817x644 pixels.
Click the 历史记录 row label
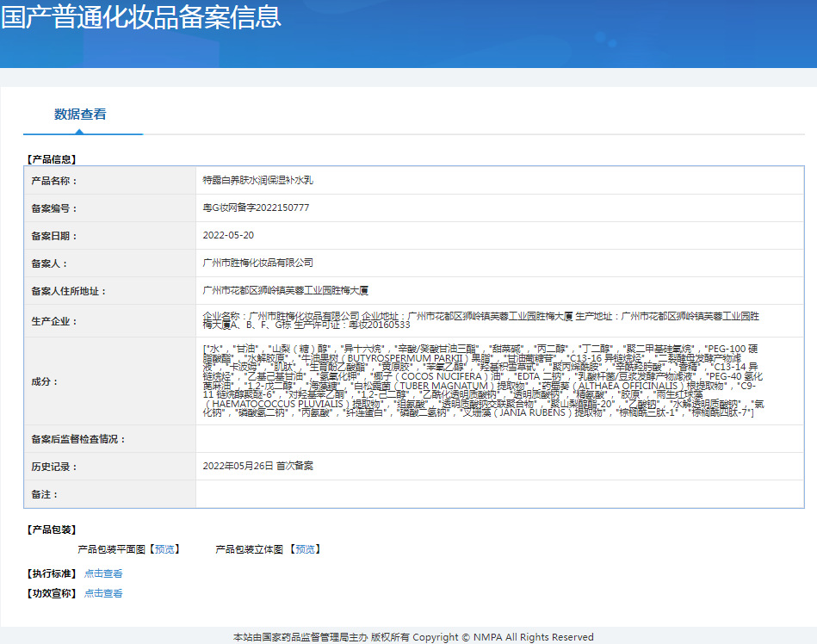54,467
